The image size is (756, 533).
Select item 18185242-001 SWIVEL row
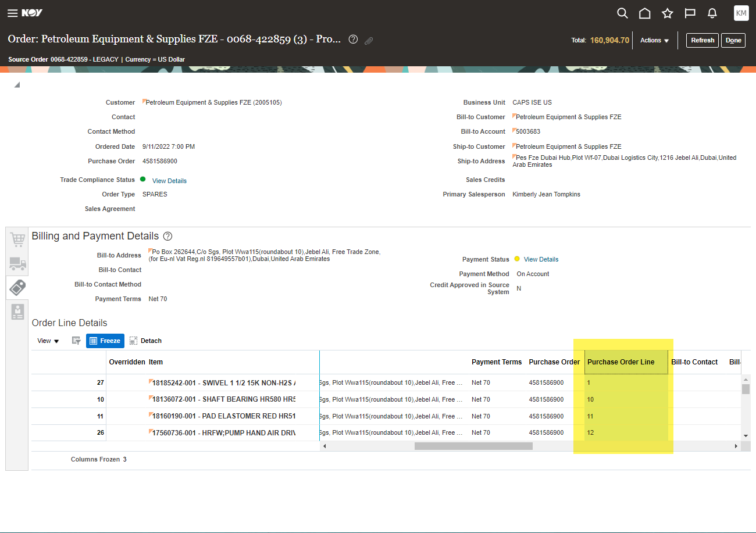(223, 382)
